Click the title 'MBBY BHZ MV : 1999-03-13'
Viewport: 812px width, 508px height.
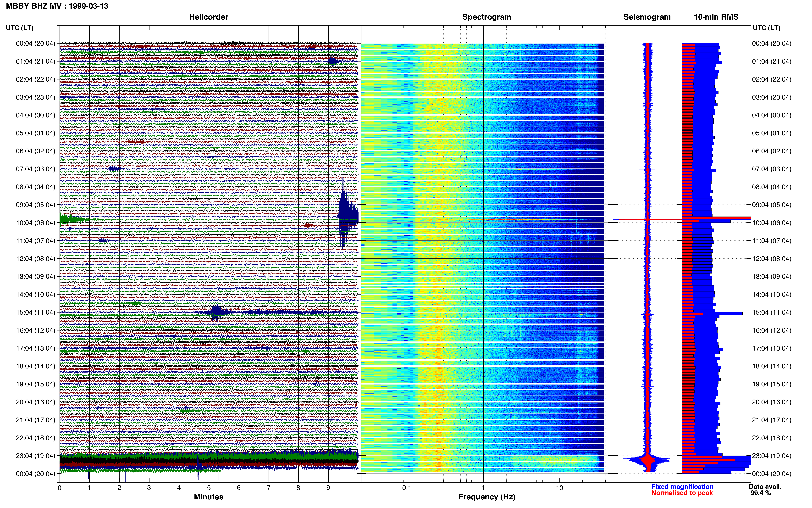click(x=57, y=6)
